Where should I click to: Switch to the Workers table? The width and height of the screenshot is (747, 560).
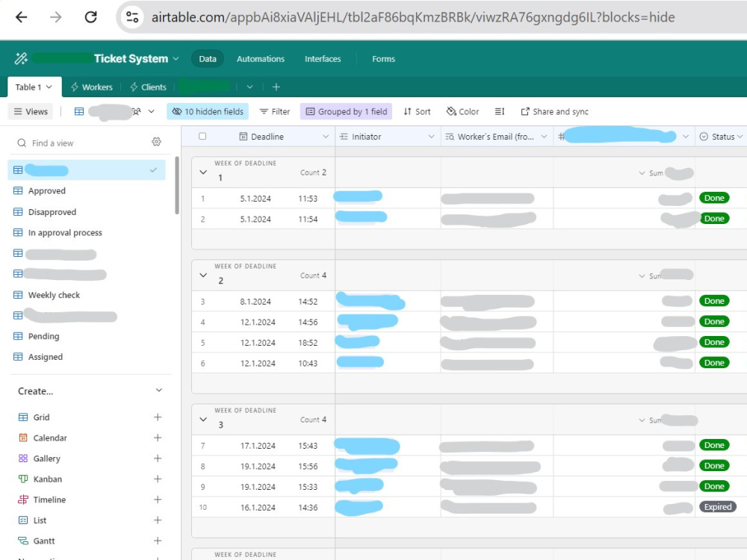[x=91, y=87]
